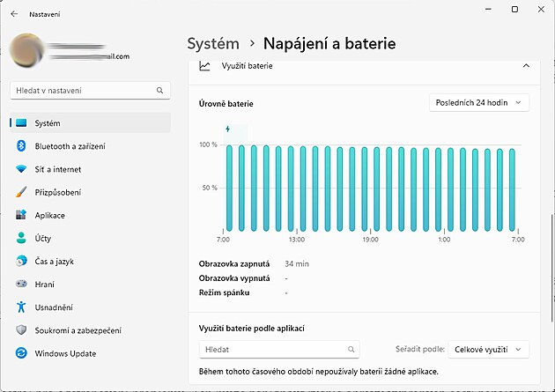
Task: Click the Přizpůsobení paintbrush icon
Action: 21,192
